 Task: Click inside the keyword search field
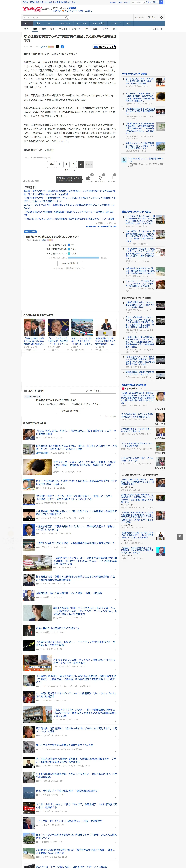point(44,17)
